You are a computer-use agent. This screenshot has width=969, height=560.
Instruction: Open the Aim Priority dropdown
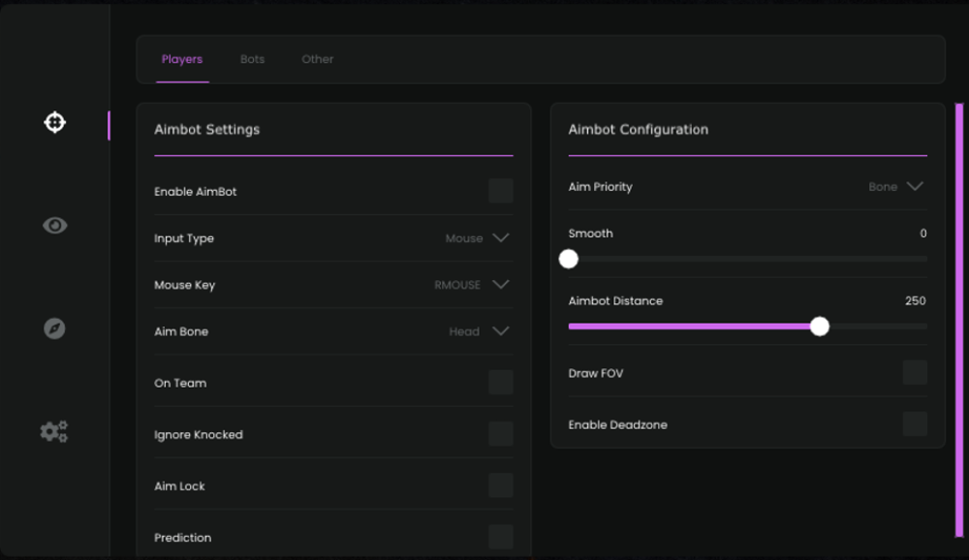click(914, 187)
